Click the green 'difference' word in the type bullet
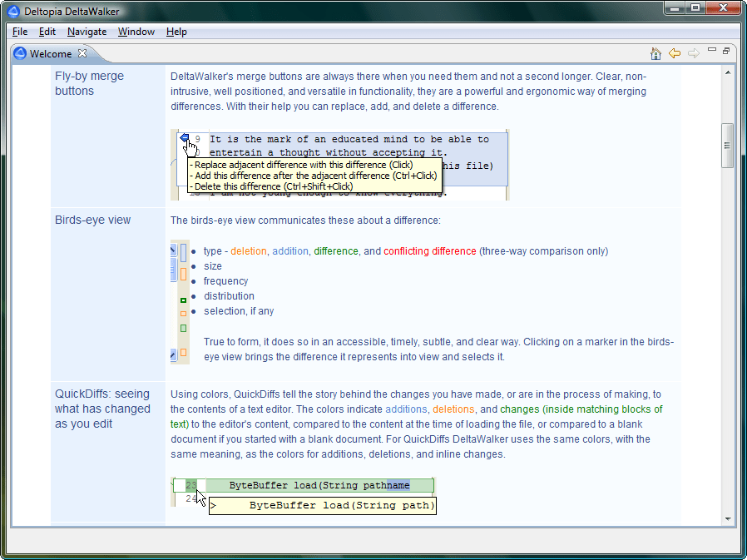The image size is (747, 560). coord(336,251)
